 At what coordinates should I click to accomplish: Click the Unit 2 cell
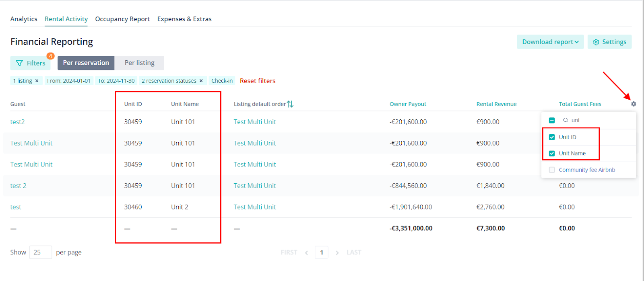(x=180, y=207)
